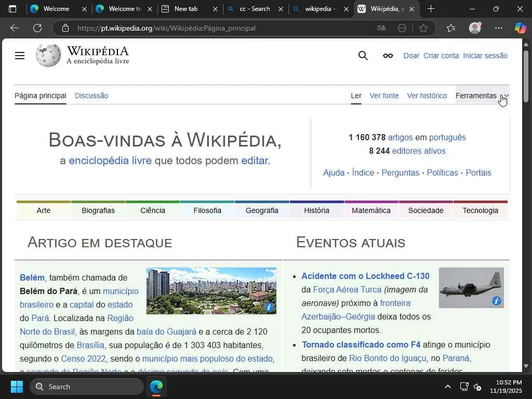Show hidden system tray icons
532x399 pixels.
(448, 387)
